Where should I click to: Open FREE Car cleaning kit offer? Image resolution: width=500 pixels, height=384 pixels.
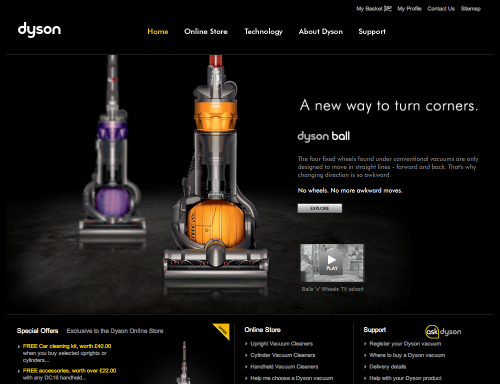coord(67,346)
